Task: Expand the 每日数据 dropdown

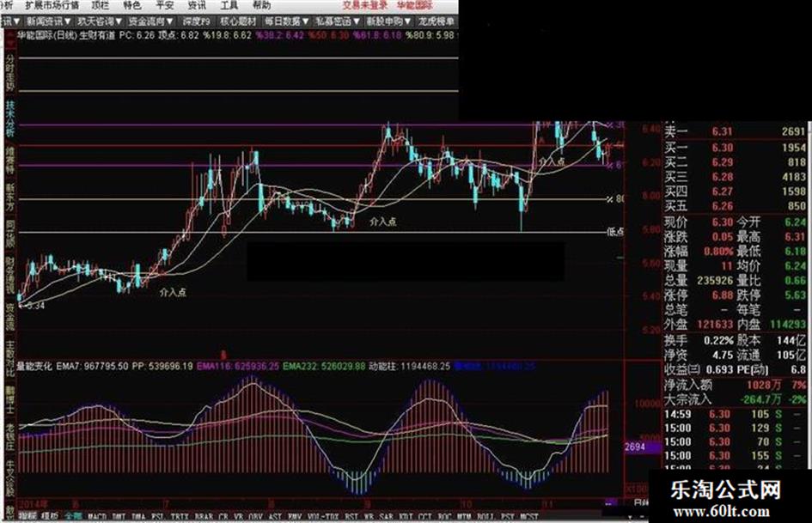Action: click(286, 21)
